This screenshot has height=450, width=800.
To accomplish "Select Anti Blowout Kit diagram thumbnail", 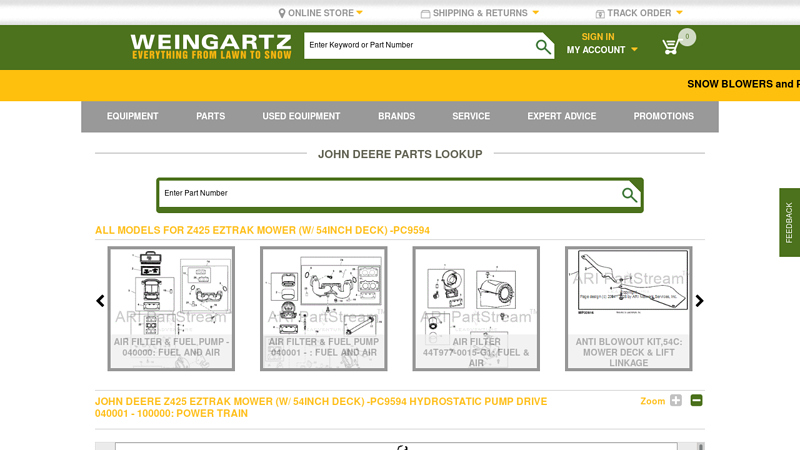I will (628, 308).
